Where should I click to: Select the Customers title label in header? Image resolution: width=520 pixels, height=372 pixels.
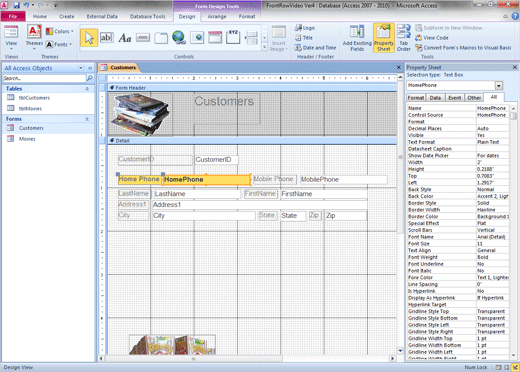[x=227, y=109]
